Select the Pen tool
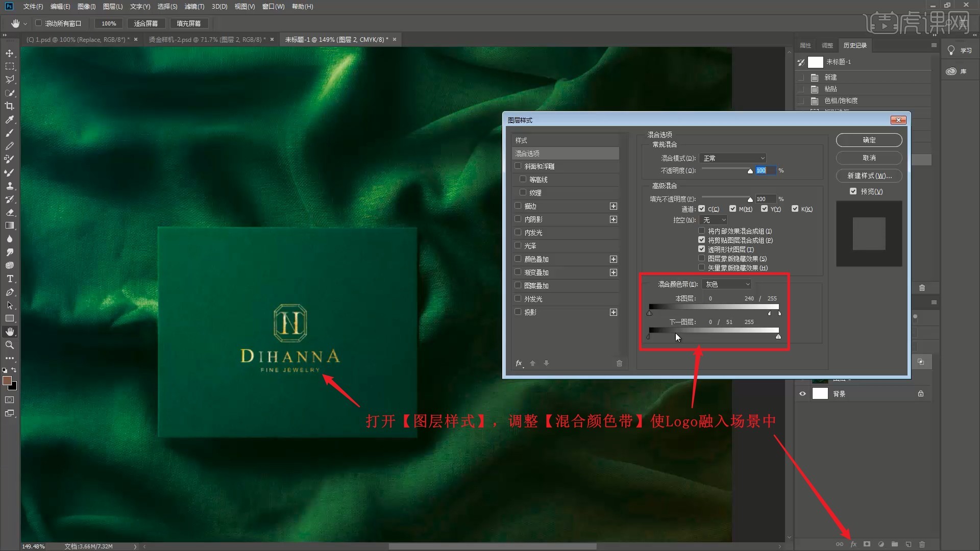980x551 pixels. click(x=10, y=292)
